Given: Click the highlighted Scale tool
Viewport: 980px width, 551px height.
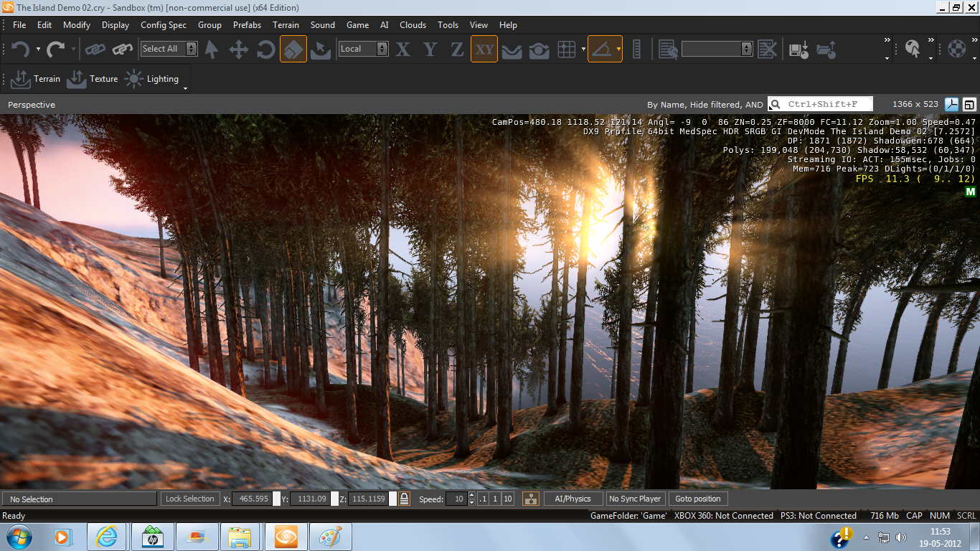Looking at the screenshot, I should (x=293, y=49).
